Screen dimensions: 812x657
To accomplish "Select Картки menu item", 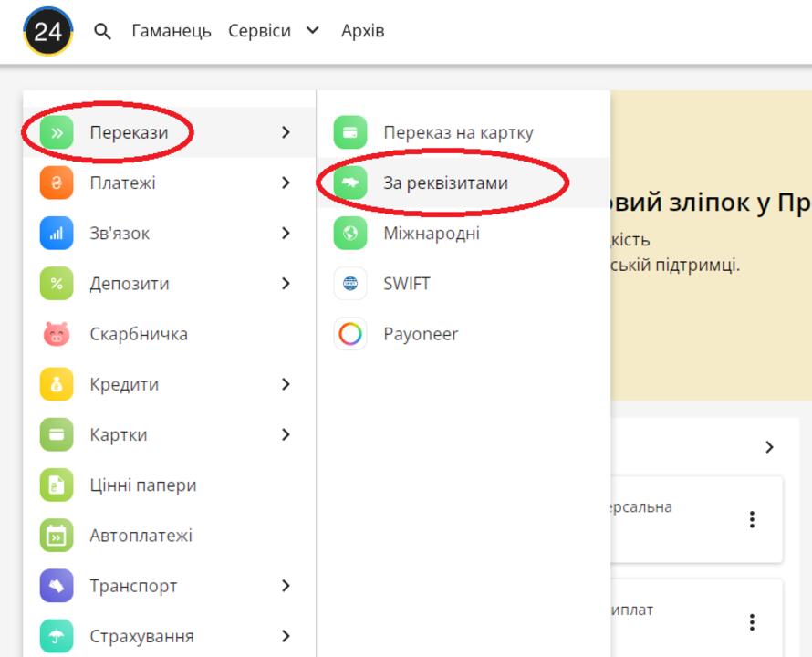I will 170,434.
